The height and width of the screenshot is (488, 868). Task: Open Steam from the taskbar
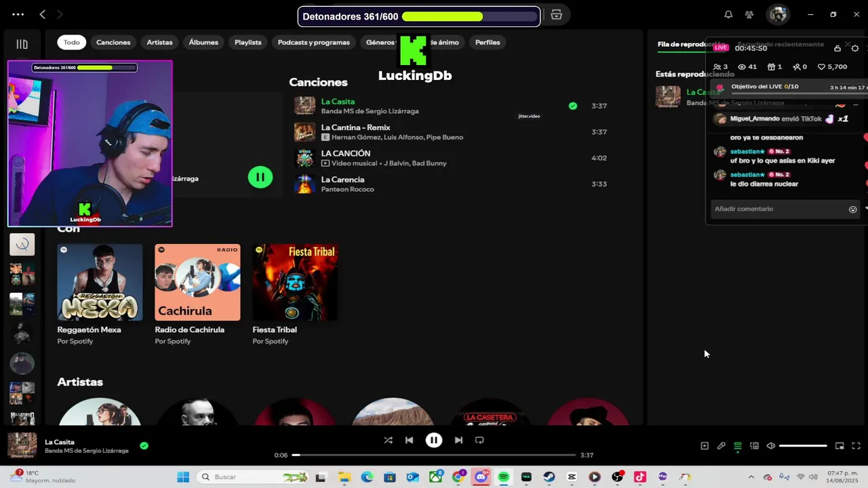pyautogui.click(x=549, y=477)
